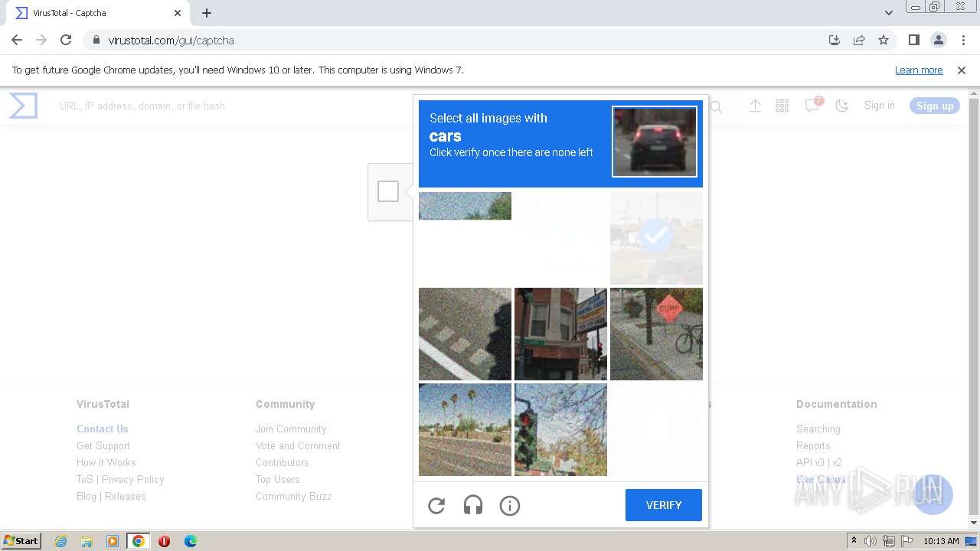Select the palm trees captcha tile
Image resolution: width=980 pixels, height=551 pixels.
pos(465,429)
